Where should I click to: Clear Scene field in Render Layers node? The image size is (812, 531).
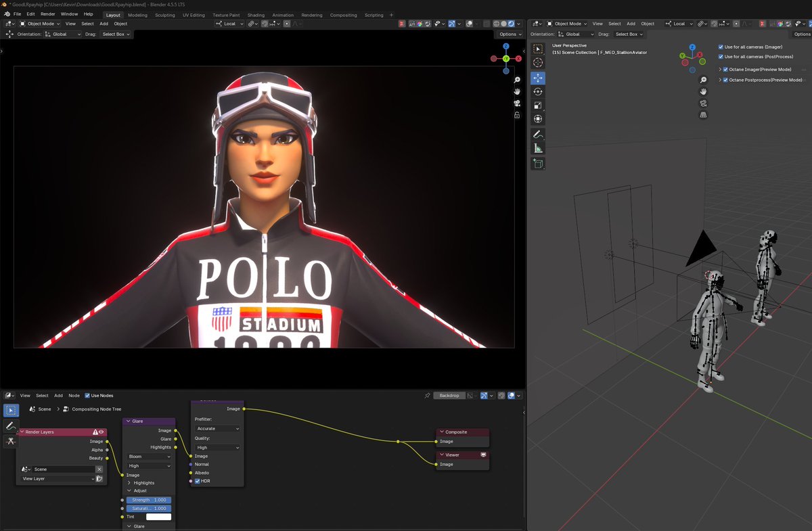point(99,469)
